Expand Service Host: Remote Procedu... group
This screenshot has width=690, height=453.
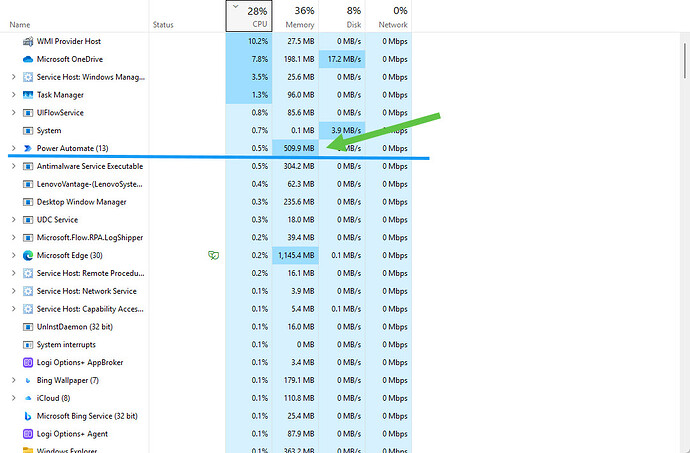click(13, 273)
